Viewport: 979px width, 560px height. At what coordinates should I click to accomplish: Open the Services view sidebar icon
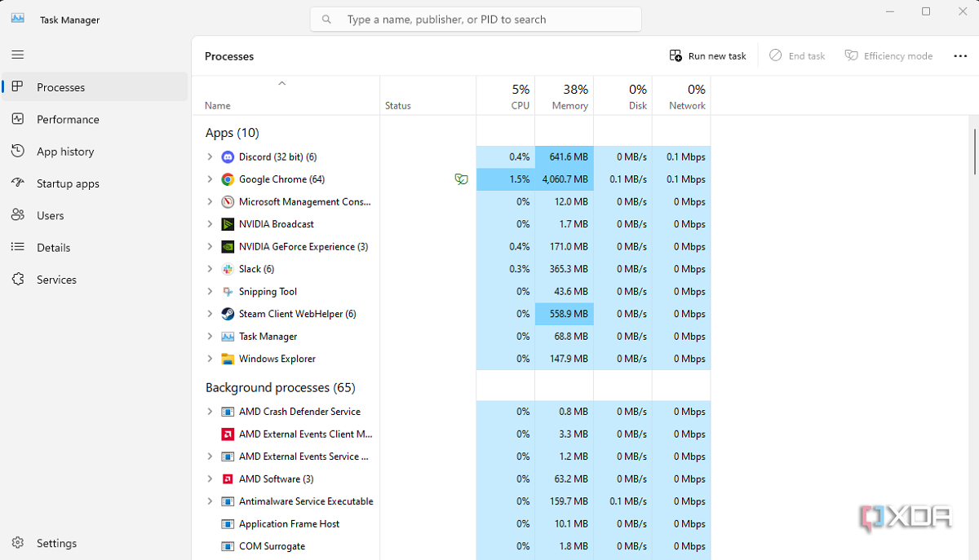pyautogui.click(x=17, y=279)
